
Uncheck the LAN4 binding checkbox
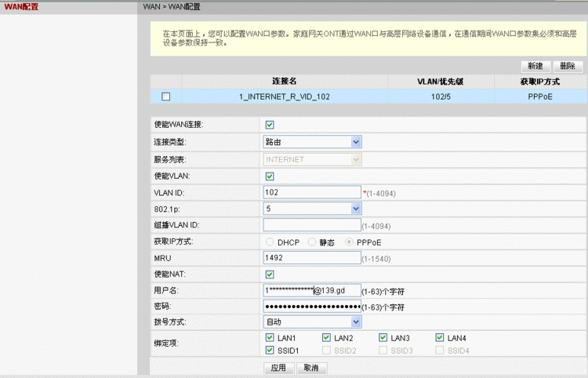(x=440, y=337)
